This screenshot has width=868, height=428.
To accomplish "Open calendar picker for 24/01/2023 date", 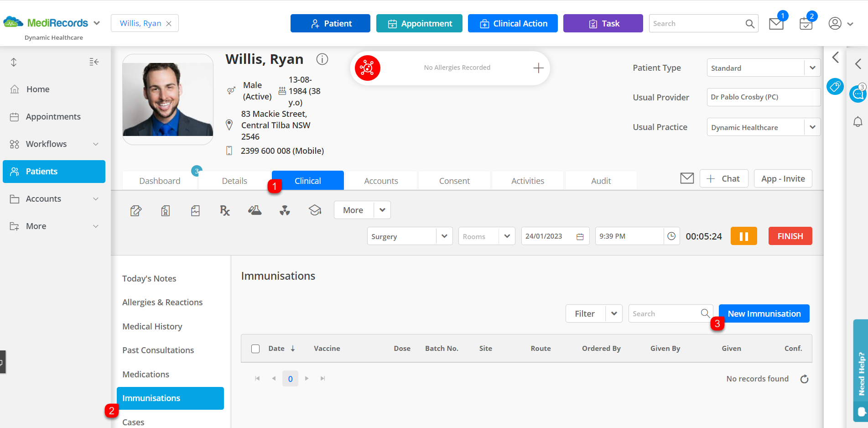I will tap(580, 236).
